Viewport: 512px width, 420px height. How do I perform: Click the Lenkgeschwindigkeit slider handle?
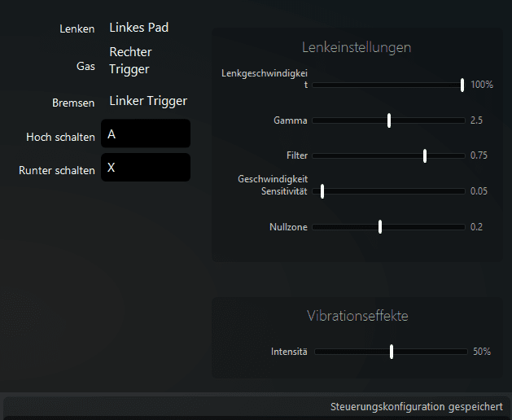coord(462,85)
